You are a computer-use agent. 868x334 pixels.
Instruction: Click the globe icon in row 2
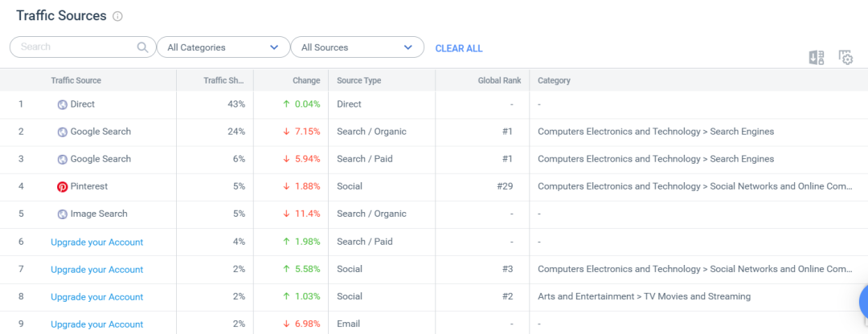click(x=63, y=132)
